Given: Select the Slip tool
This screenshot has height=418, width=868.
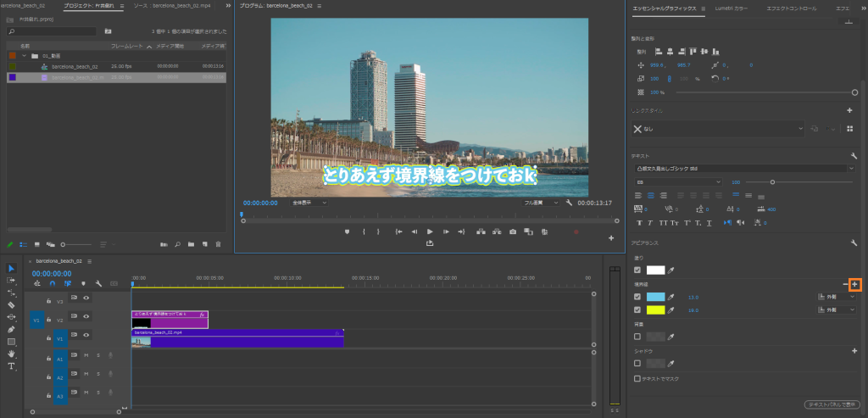Looking at the screenshot, I should pyautogui.click(x=12, y=317).
